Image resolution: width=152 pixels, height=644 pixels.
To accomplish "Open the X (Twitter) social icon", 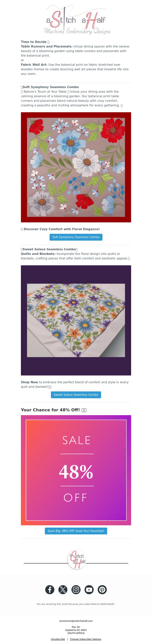I will pyautogui.click(x=63, y=590).
